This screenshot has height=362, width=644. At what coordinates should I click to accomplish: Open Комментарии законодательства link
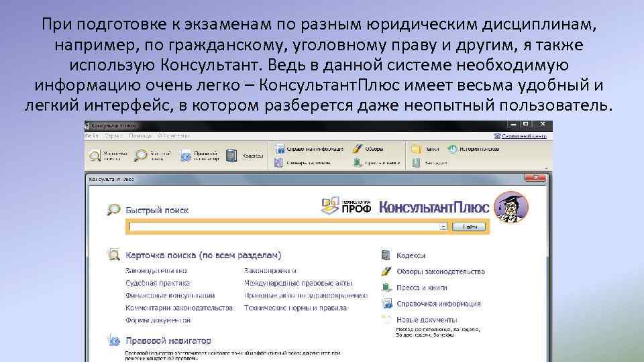point(179,308)
